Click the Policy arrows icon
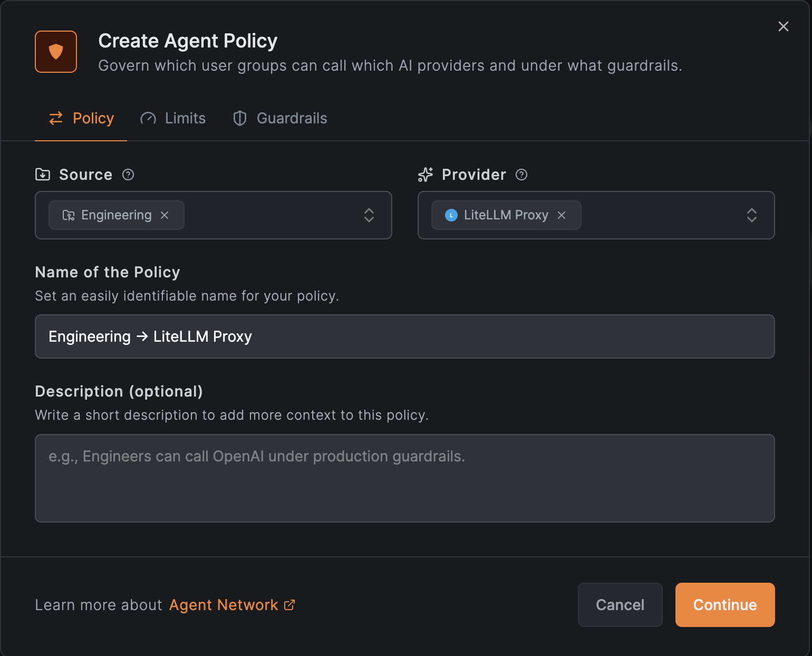The image size is (812, 656). [x=56, y=118]
